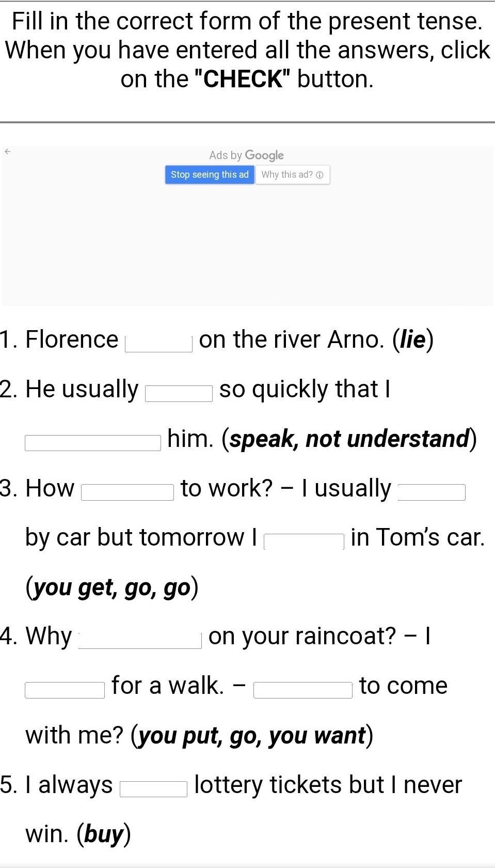
Task: Click the ad back arrow icon
Action: point(7,151)
